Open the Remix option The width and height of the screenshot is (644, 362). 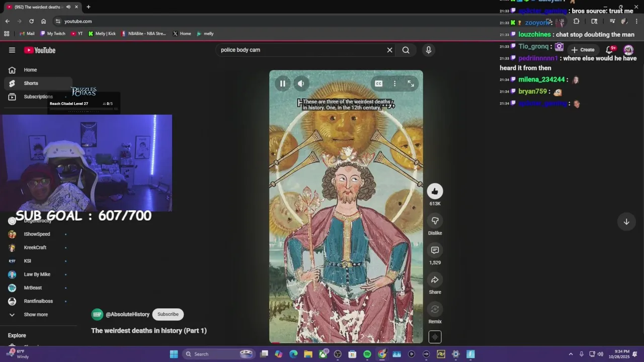coord(435,309)
